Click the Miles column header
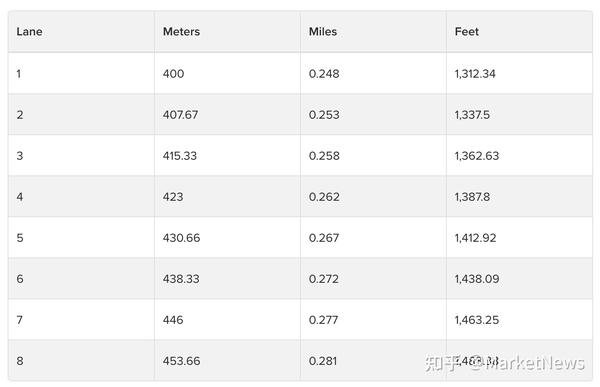600x387 pixels. click(x=323, y=31)
